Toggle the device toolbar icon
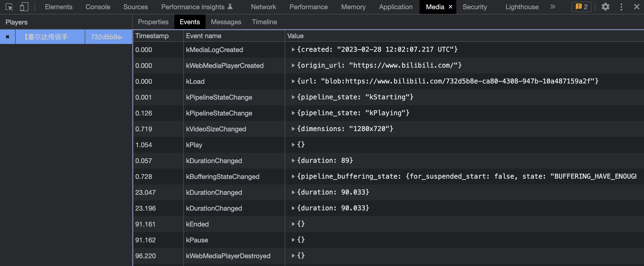Screen dimensions: 644x266 coord(24,7)
